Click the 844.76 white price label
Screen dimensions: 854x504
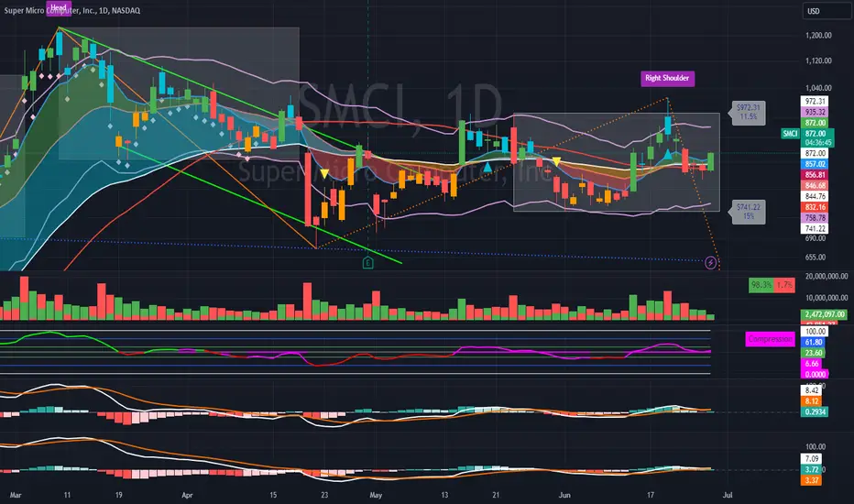point(815,196)
